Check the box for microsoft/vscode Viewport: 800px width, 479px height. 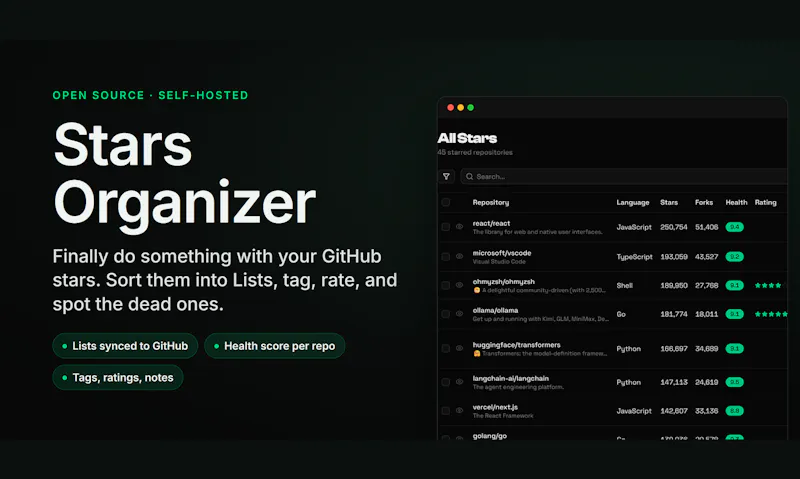point(446,257)
